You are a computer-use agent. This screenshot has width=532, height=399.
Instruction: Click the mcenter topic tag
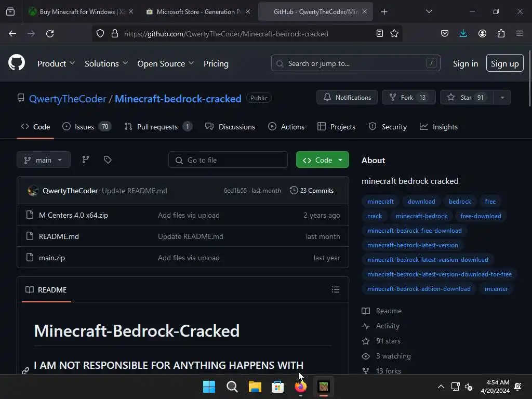pos(496,289)
